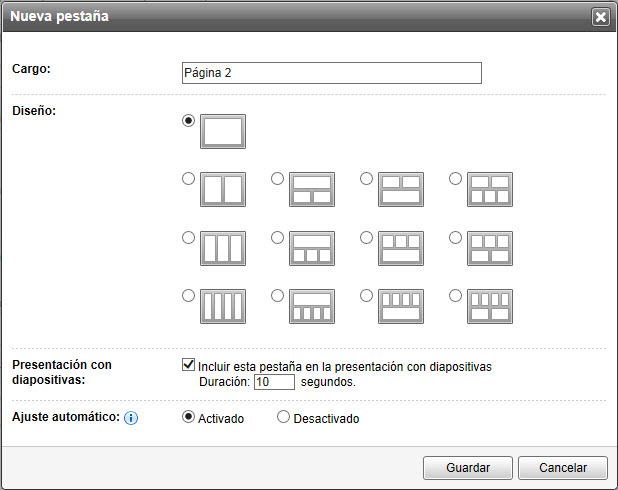Select radio button for four top, two bottom layout

pyautogui.click(x=456, y=296)
